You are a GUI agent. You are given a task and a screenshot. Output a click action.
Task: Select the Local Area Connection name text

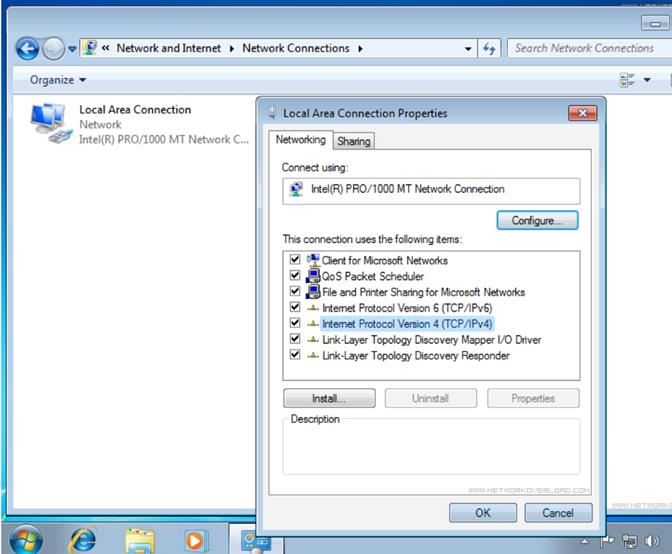135,110
